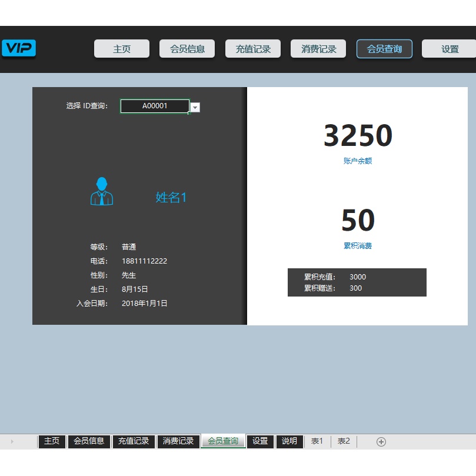Open 设置 from top navigation
This screenshot has height=476, width=476.
click(450, 49)
